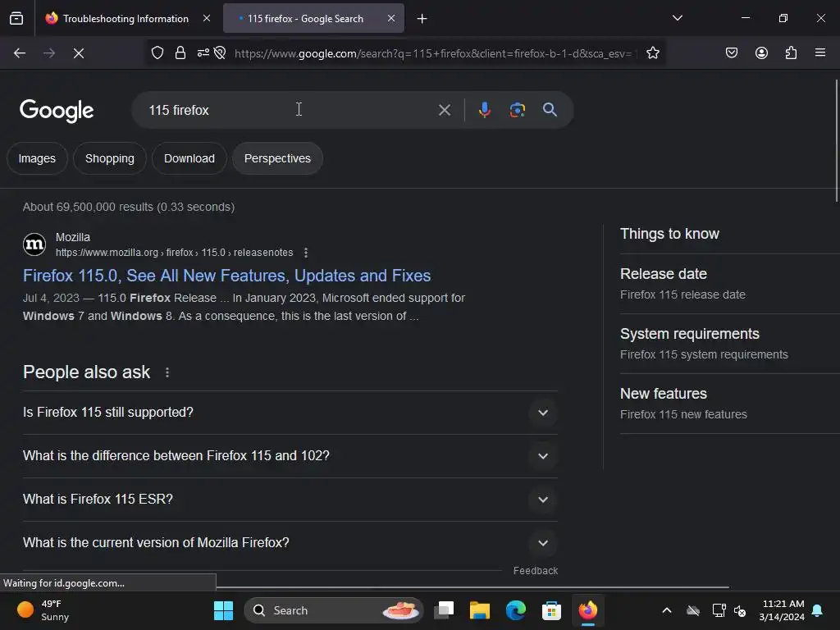Clear the Google search box
Screen dimensions: 840x630
(444, 111)
